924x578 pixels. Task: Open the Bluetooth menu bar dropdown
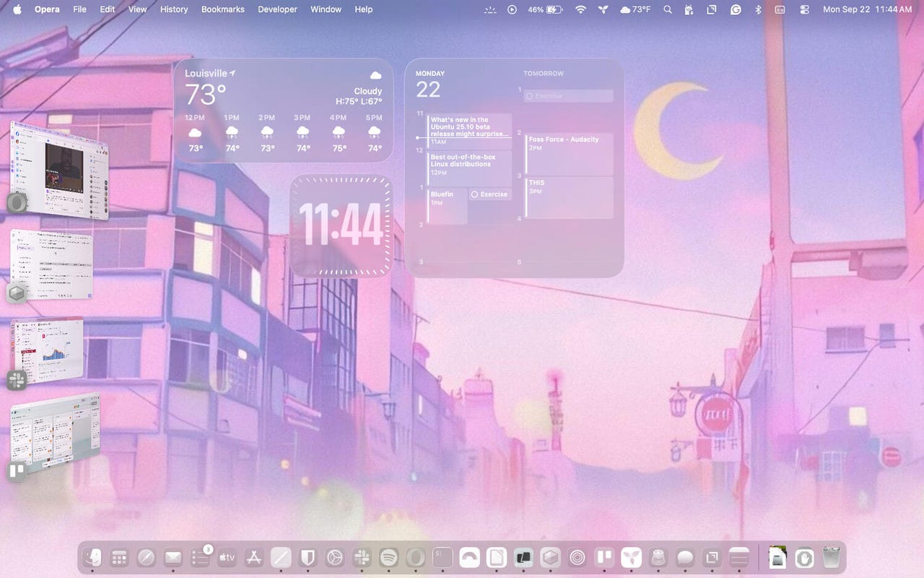pyautogui.click(x=757, y=9)
